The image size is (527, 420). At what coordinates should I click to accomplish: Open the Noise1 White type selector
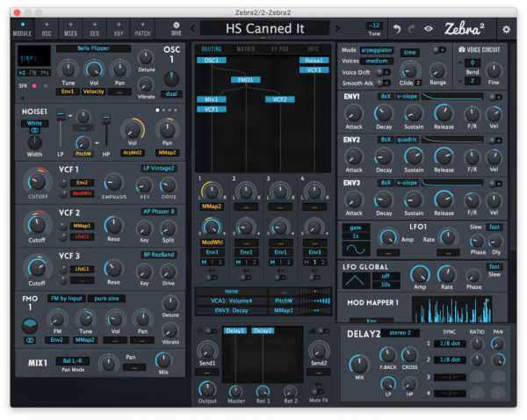(x=34, y=123)
